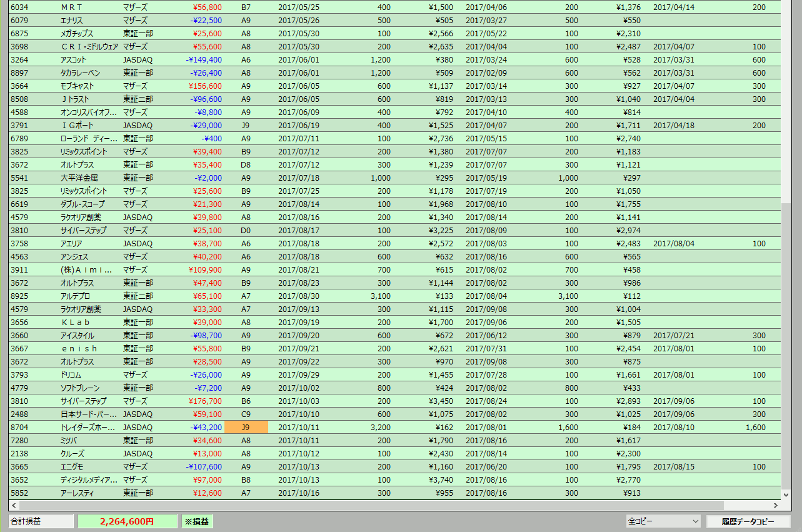The height and width of the screenshot is (532, 802).
Task: Select the エナリス row name
Action: point(72,20)
